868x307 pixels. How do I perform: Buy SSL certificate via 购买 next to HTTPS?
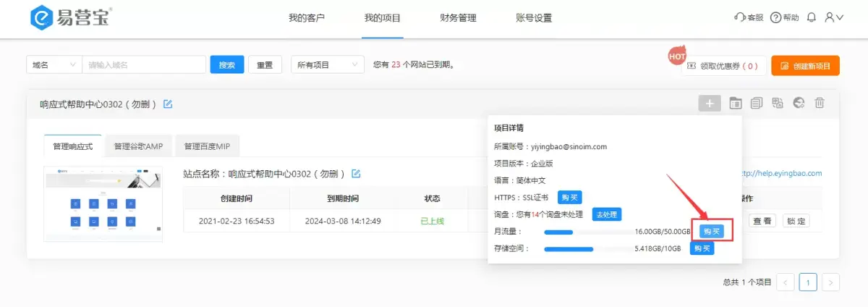(570, 197)
